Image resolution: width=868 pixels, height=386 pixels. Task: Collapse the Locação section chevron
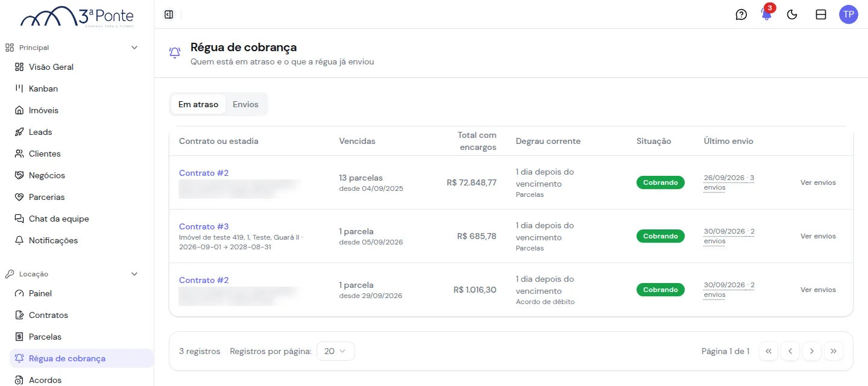134,274
